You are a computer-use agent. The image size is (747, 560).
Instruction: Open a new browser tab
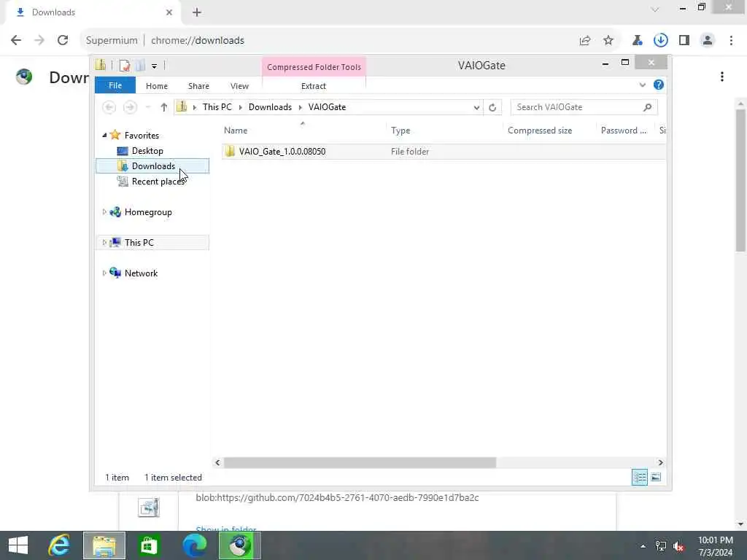pos(197,12)
